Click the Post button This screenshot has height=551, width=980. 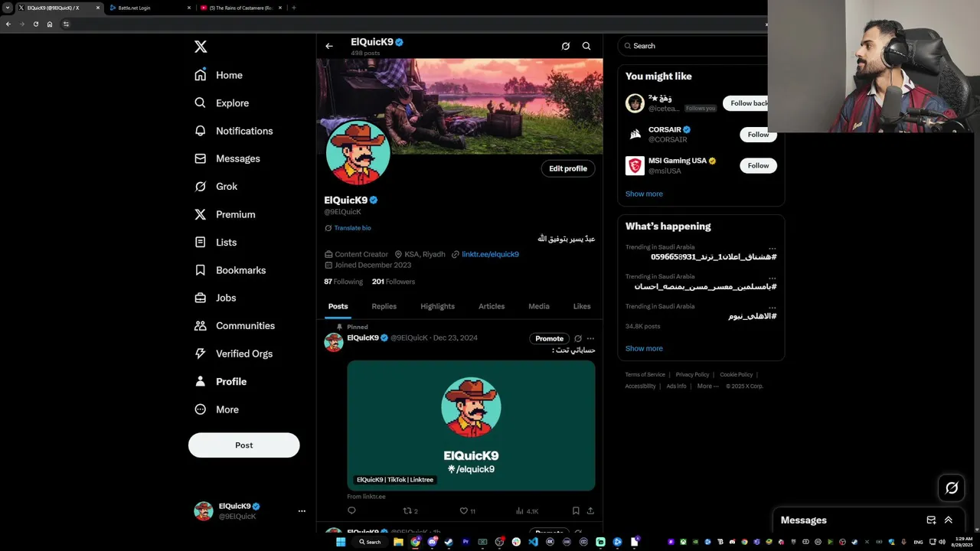tap(244, 445)
